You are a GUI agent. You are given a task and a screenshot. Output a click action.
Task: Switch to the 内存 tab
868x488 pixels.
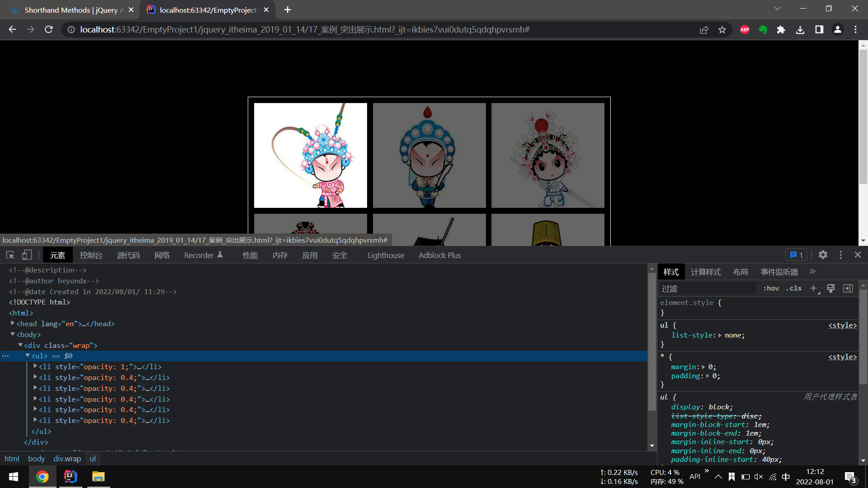pyautogui.click(x=280, y=255)
